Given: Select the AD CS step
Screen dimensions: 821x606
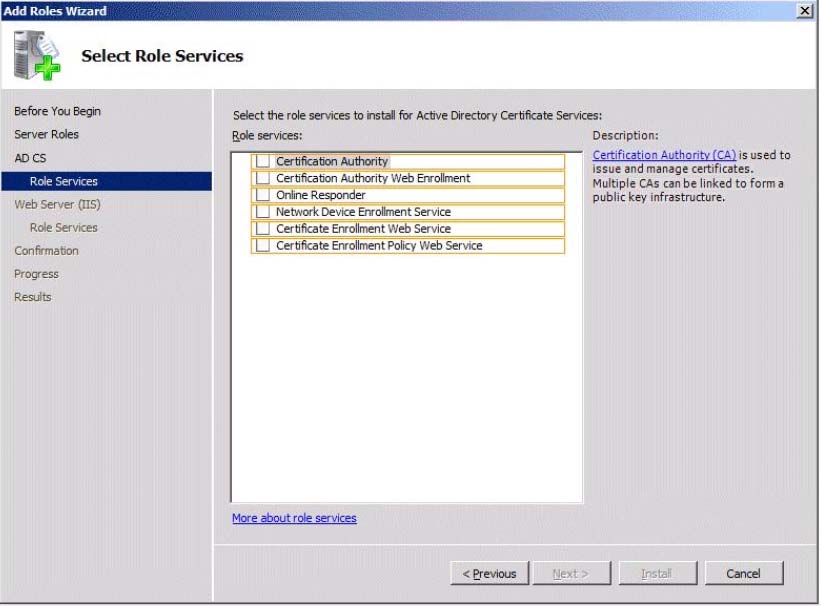Looking at the screenshot, I should (30, 158).
